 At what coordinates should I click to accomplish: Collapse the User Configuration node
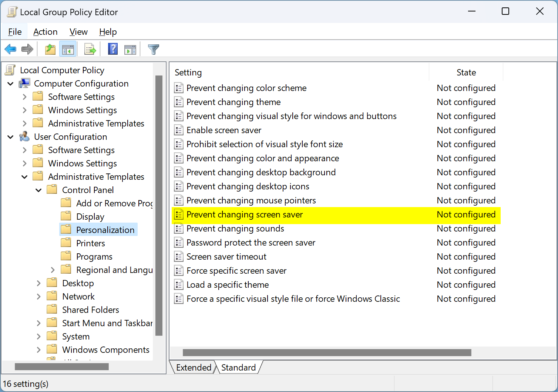coord(10,137)
